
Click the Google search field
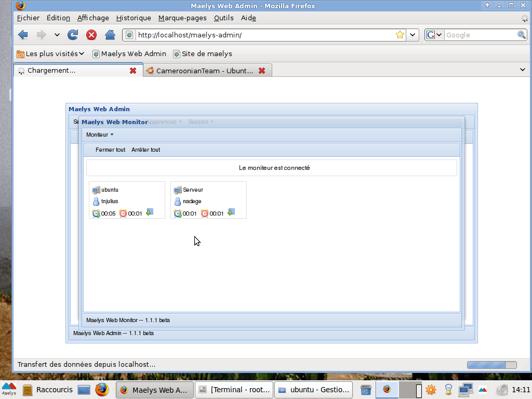(480, 35)
